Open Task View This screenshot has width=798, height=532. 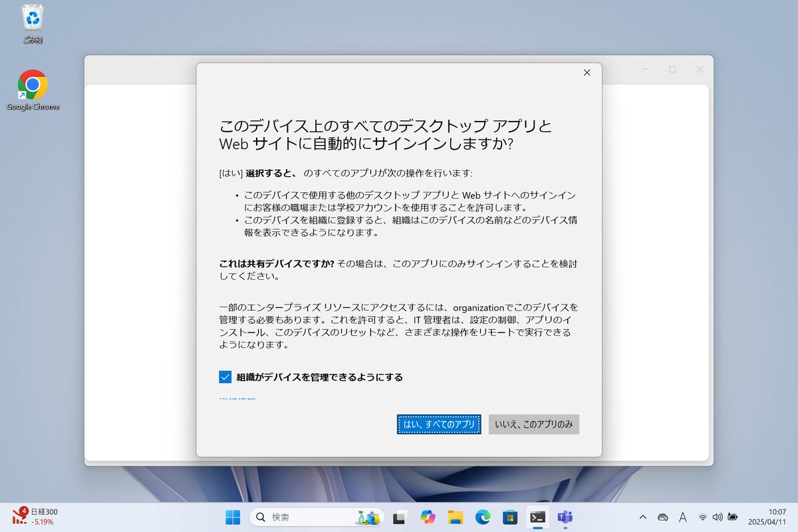click(400, 517)
